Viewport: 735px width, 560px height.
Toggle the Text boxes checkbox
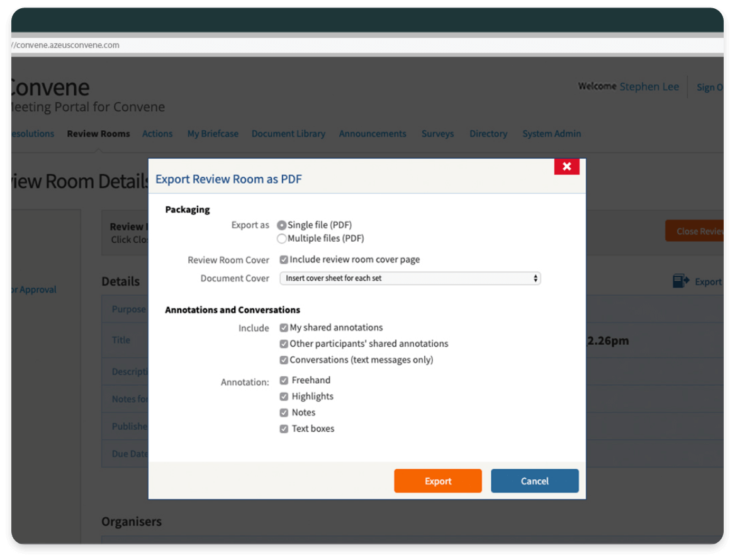[x=284, y=428]
